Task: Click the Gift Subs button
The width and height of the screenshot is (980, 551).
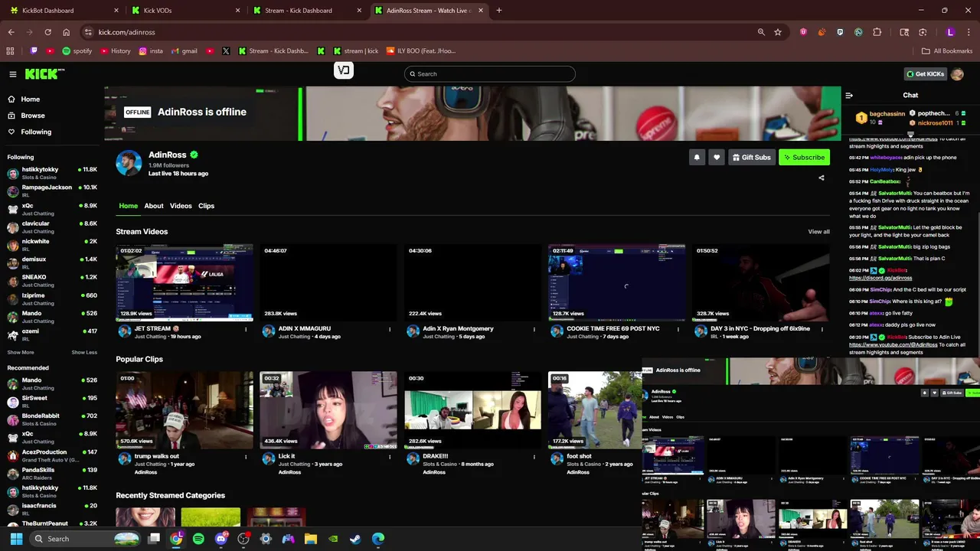Action: [x=751, y=157]
